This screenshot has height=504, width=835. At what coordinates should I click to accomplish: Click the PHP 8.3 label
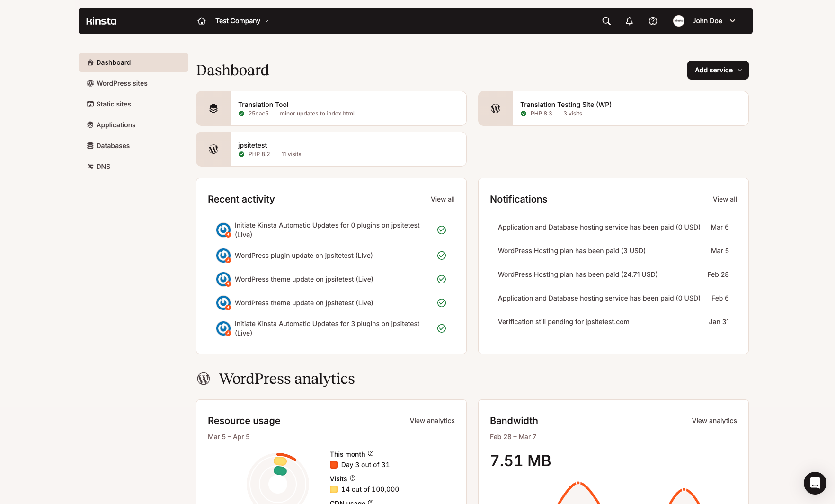pyautogui.click(x=541, y=114)
